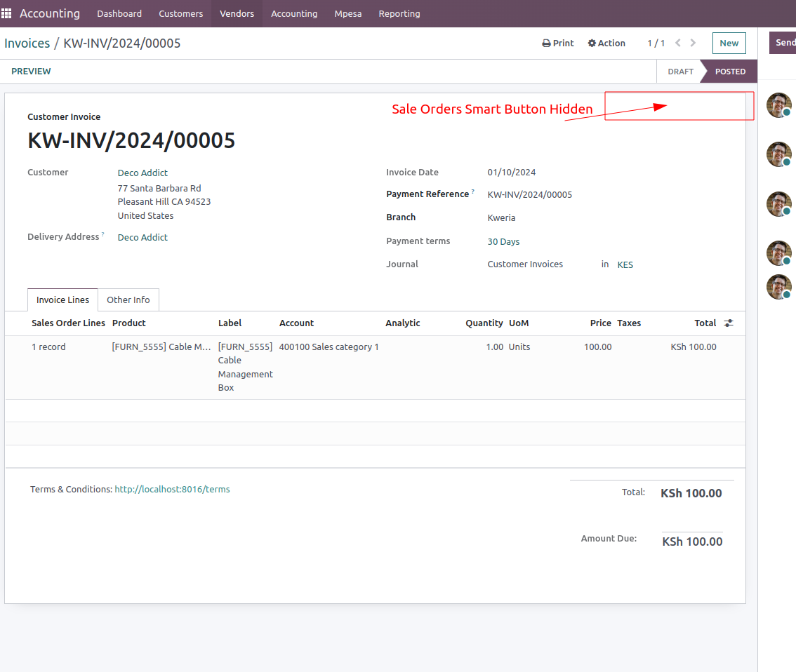Open column settings adjust icon
This screenshot has height=672, width=796.
pyautogui.click(x=729, y=323)
